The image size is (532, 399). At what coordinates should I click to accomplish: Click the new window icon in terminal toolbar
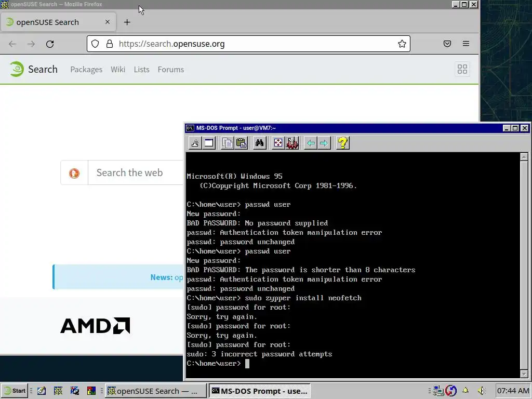coord(209,143)
